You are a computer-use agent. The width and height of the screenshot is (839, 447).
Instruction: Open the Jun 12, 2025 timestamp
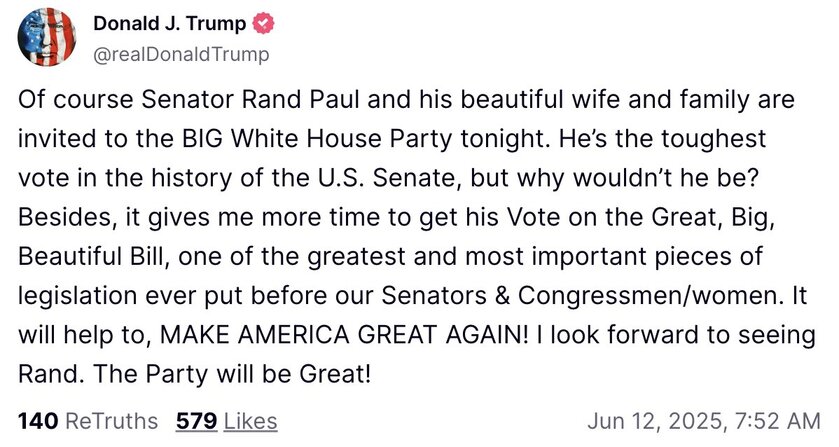pos(704,421)
